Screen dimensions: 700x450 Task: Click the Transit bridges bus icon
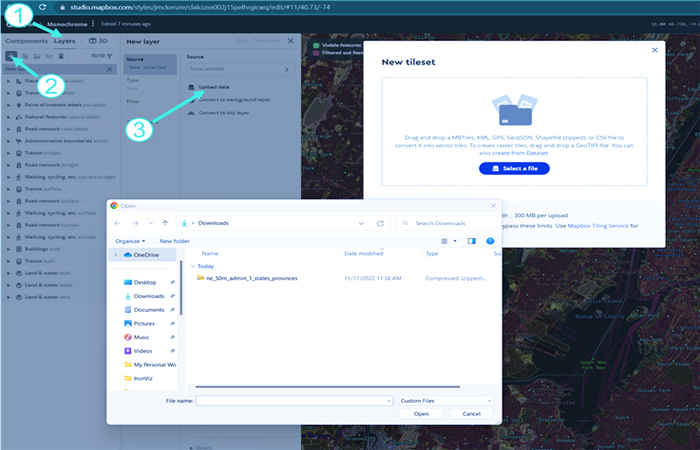pyautogui.click(x=19, y=153)
